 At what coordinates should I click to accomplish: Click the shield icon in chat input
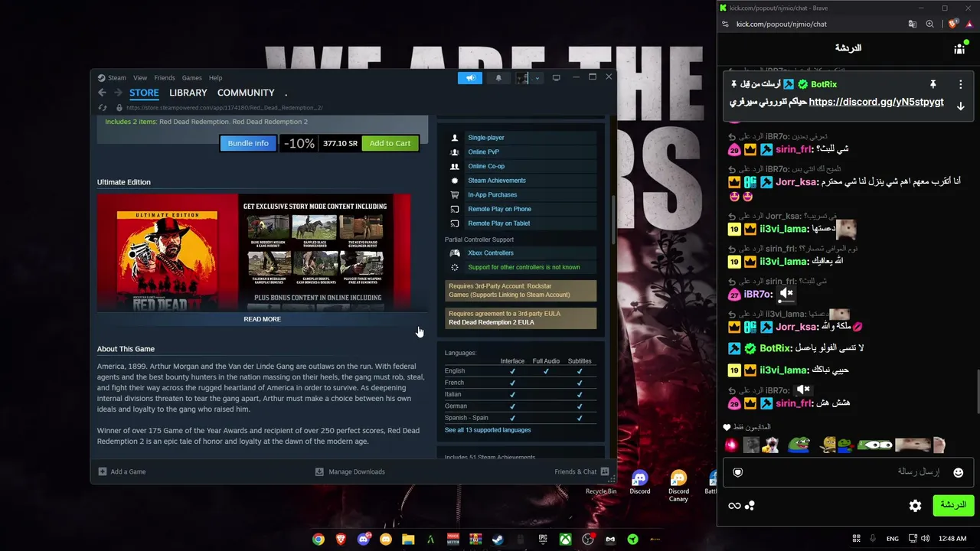coord(738,472)
